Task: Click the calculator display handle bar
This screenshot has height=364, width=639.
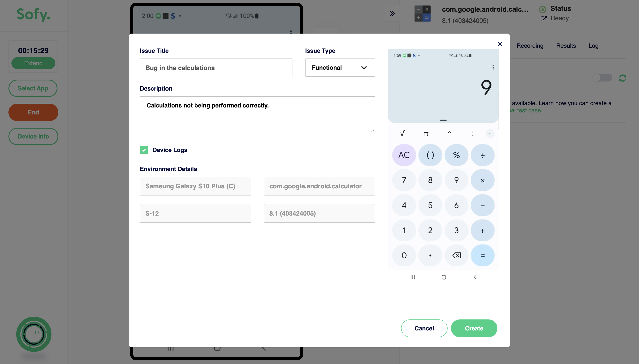Action: [443, 120]
